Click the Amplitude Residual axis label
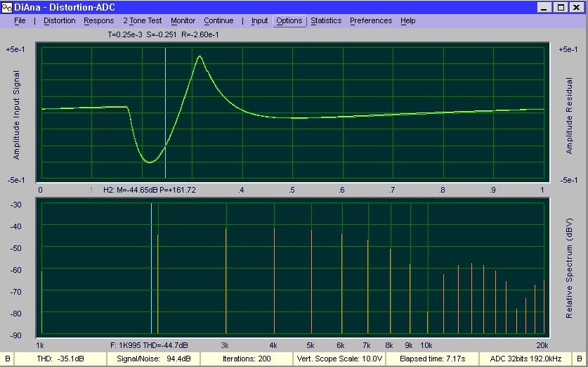The height and width of the screenshot is (367, 588). 569,116
